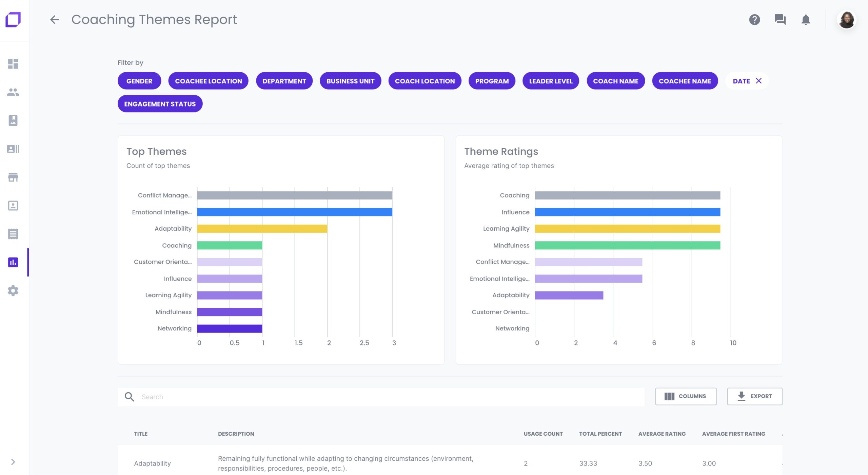Select the reports bar chart sidebar icon

click(x=13, y=262)
